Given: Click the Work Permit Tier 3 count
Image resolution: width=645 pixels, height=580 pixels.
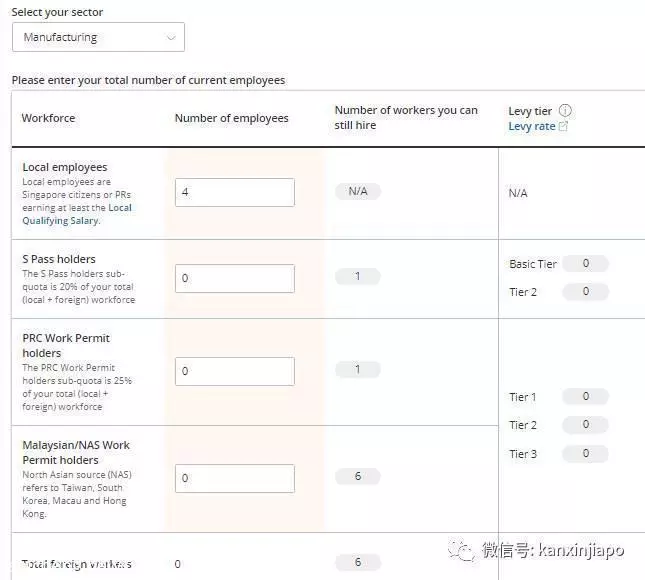Looking at the screenshot, I should point(585,453).
